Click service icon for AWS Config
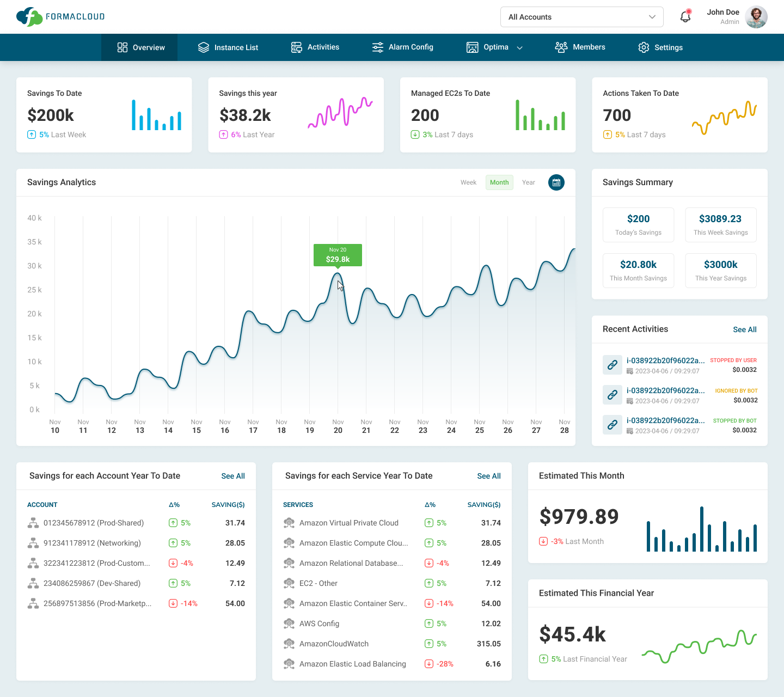This screenshot has height=697, width=784. [x=289, y=623]
